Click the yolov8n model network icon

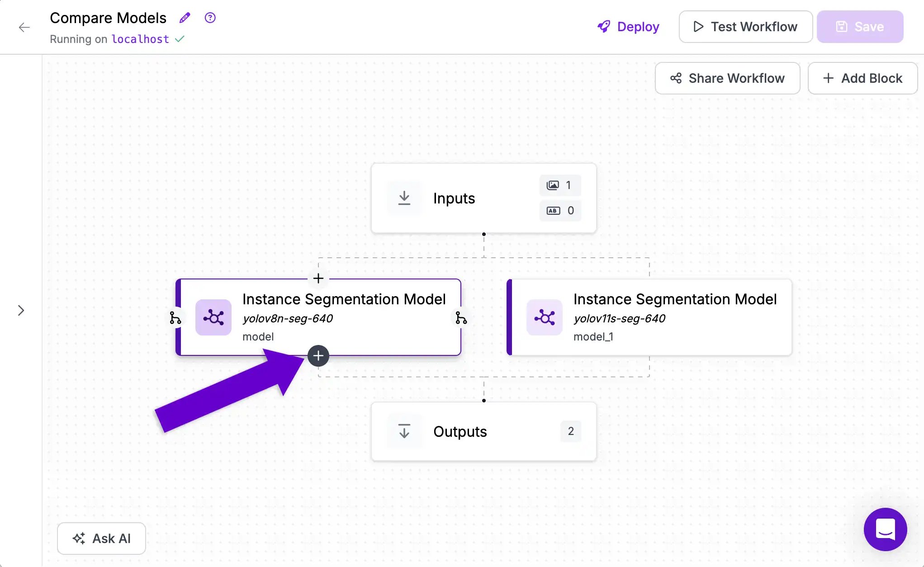213,317
